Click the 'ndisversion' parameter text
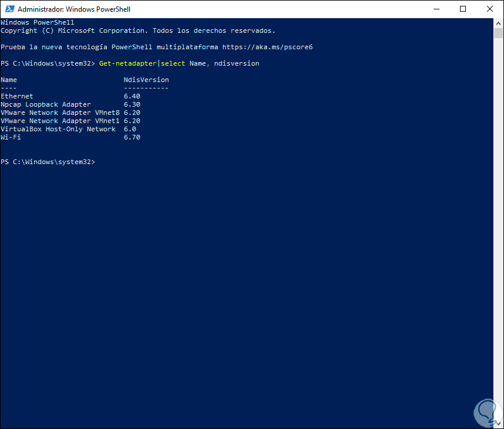Screen dimensions: 504x429 pos(236,63)
